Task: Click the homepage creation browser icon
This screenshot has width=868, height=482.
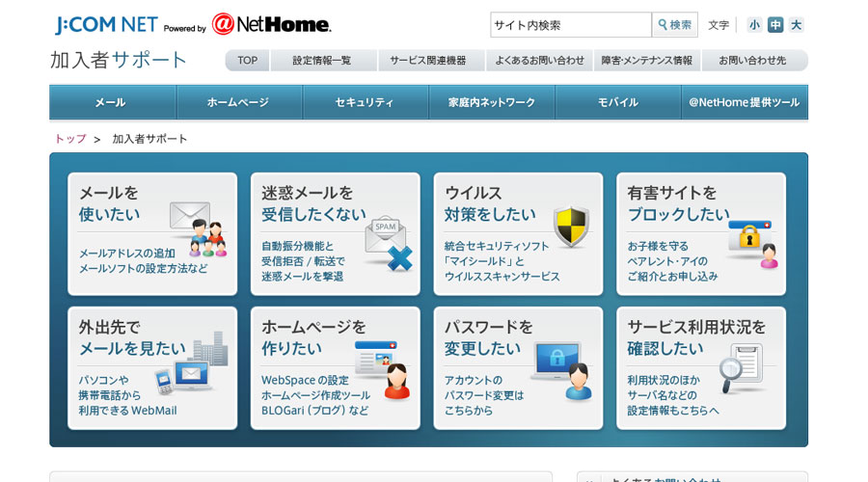Action: (383, 368)
